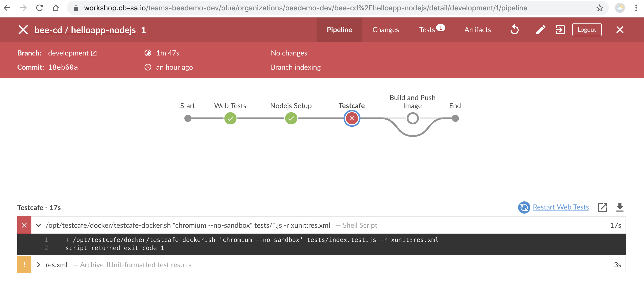Select the Tests tab with notification badge
Screen dimensions: 644x285
coord(431,29)
